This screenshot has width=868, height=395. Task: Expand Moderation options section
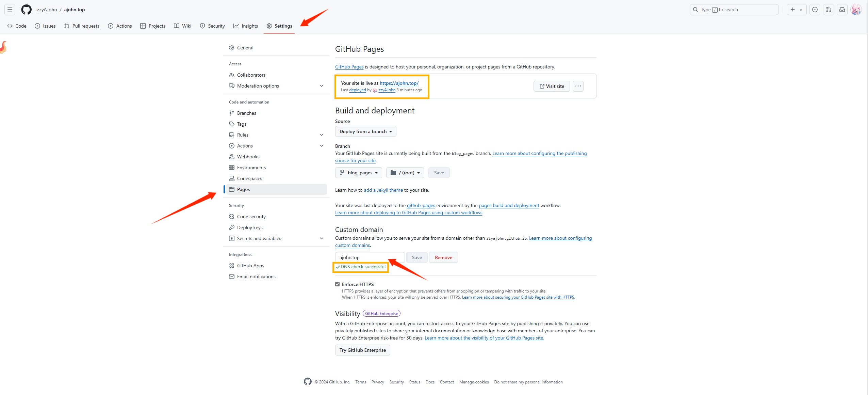click(321, 86)
